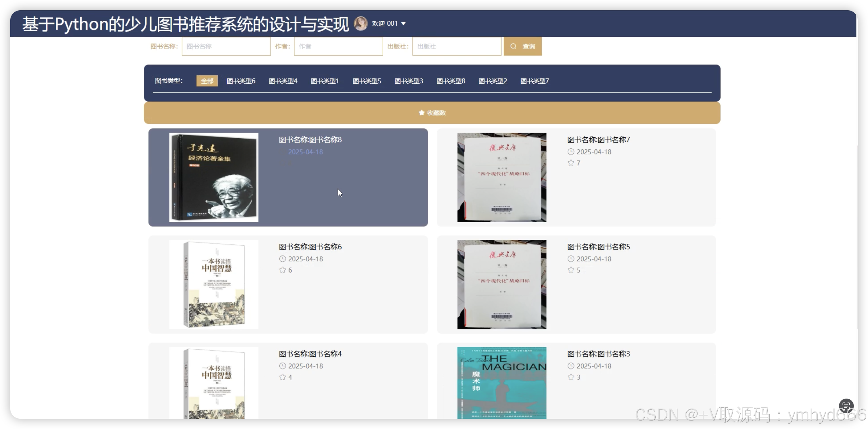This screenshot has height=429, width=868.
Task: Choose the 图书类型8 filter
Action: [450, 81]
